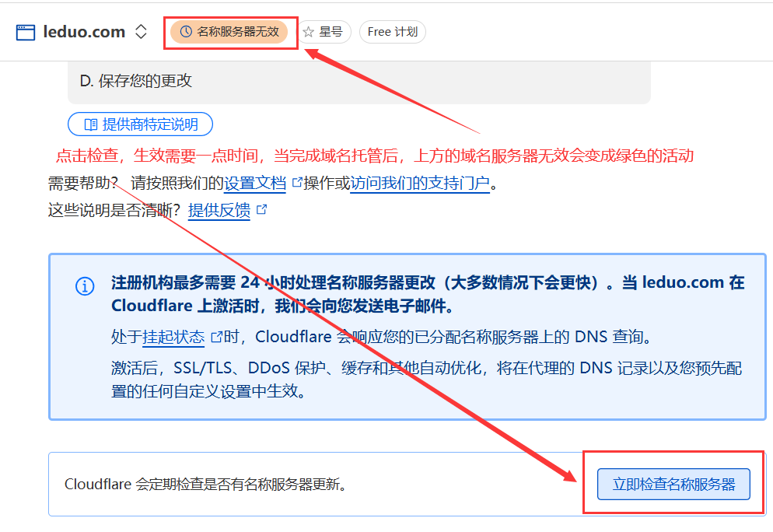The image size is (773, 532).
Task: Open the 设置文档 link
Action: [x=255, y=184]
